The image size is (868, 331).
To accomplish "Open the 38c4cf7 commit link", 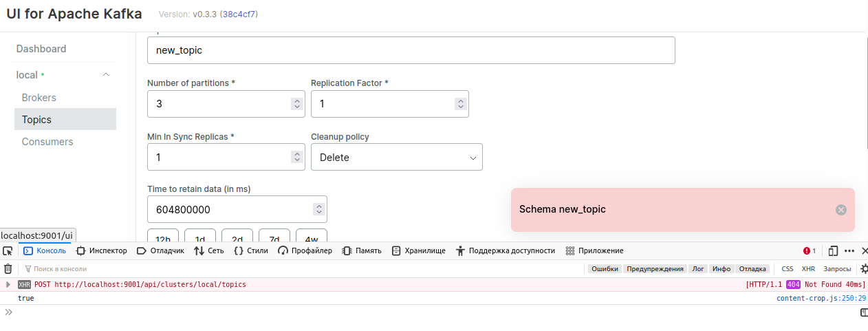I will click(239, 14).
